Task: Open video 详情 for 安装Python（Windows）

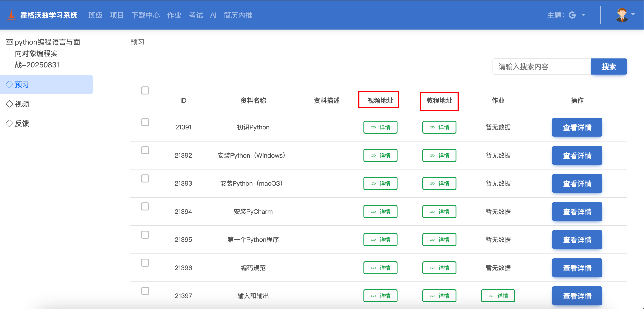Action: pos(380,155)
